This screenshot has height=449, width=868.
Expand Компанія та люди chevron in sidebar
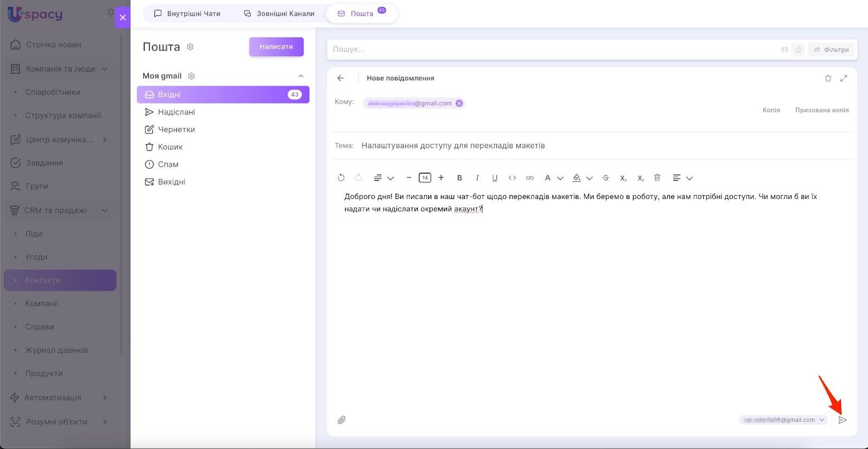click(105, 69)
